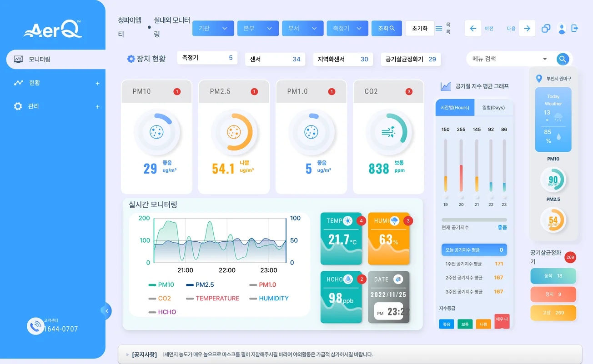Click the PM10 dust gauge icon

[x=156, y=132]
